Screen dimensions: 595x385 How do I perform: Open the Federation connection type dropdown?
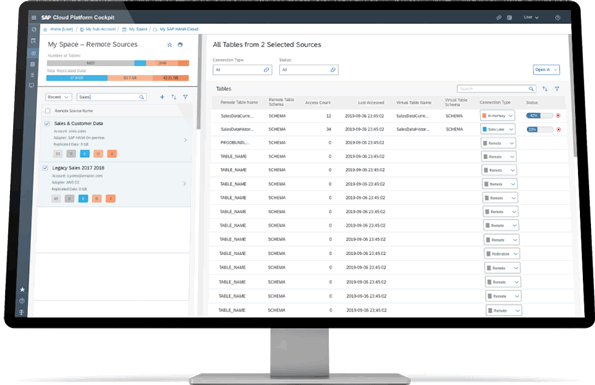click(x=502, y=253)
